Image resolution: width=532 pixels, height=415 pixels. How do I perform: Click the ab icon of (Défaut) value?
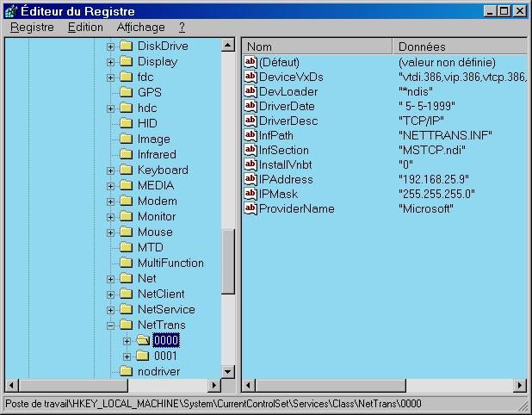(x=251, y=62)
